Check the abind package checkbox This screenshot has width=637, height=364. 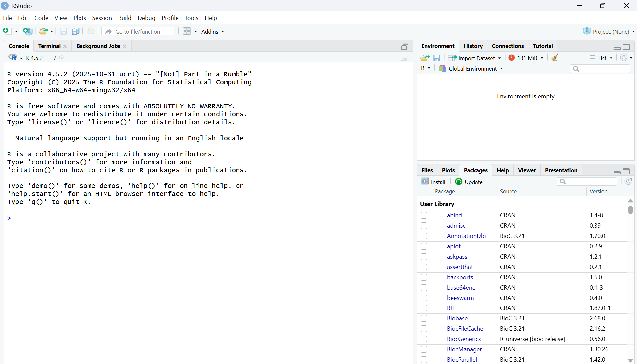[x=424, y=215]
